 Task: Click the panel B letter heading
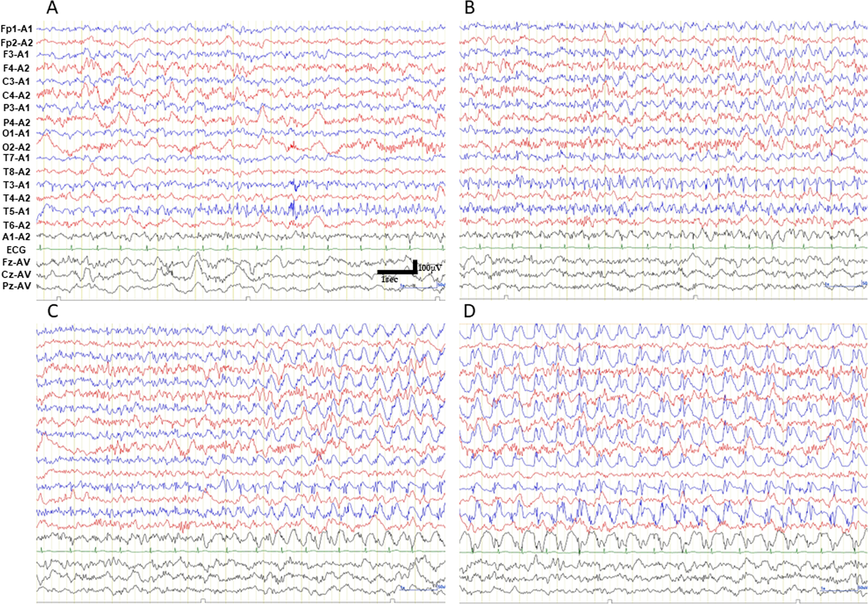tap(470, 8)
